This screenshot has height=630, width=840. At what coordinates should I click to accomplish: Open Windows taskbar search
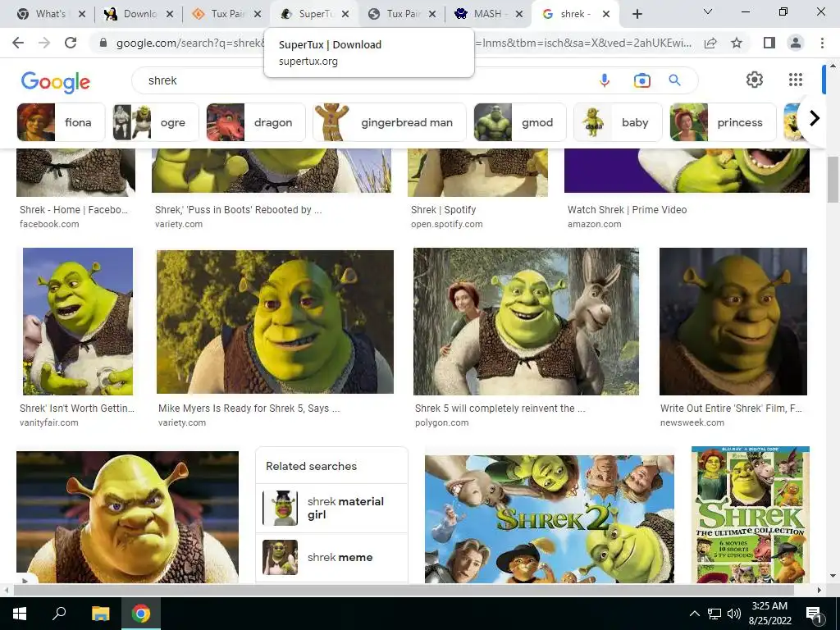pos(59,614)
